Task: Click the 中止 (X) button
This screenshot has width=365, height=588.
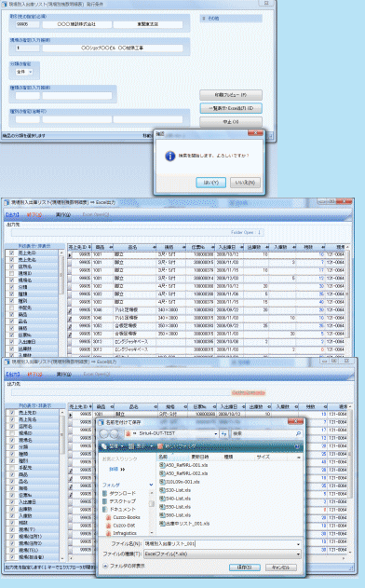Action: pos(231,122)
